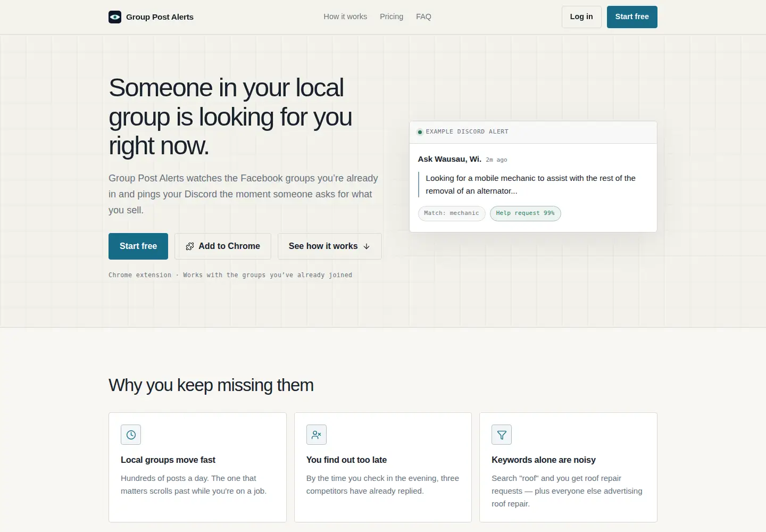Click the green status dot in Discord alert
This screenshot has height=532, width=766.
click(x=420, y=132)
